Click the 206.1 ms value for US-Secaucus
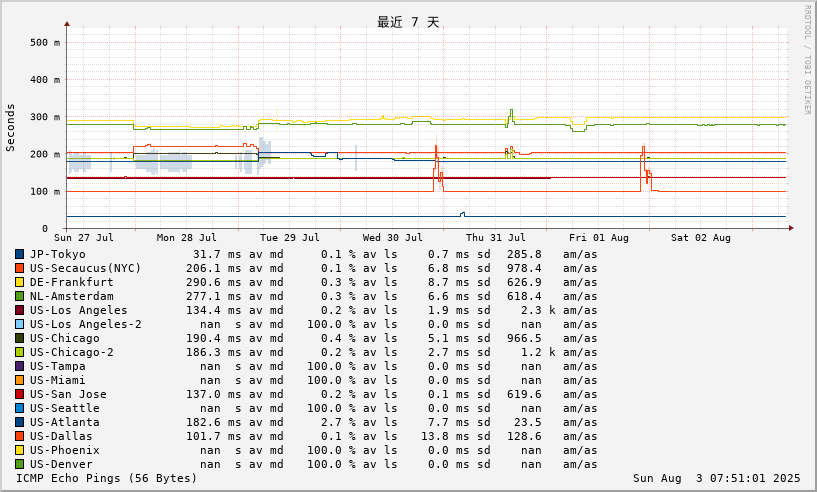This screenshot has width=817, height=492. (214, 268)
